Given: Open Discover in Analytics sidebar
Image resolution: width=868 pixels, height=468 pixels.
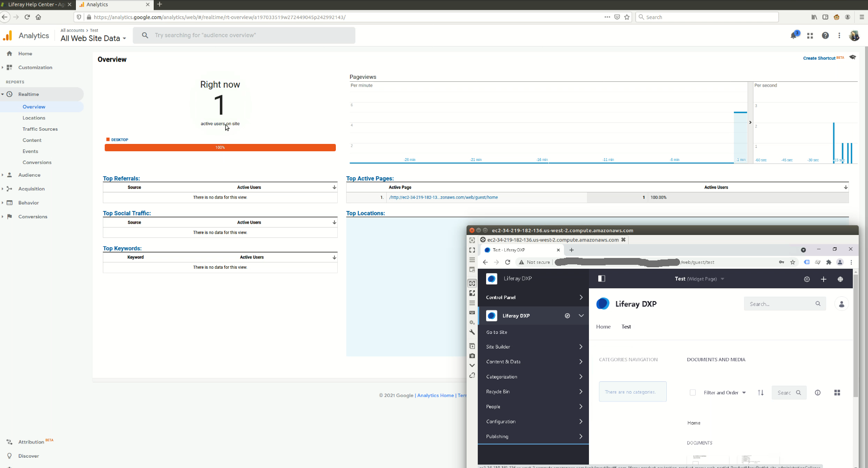Looking at the screenshot, I should [x=28, y=456].
